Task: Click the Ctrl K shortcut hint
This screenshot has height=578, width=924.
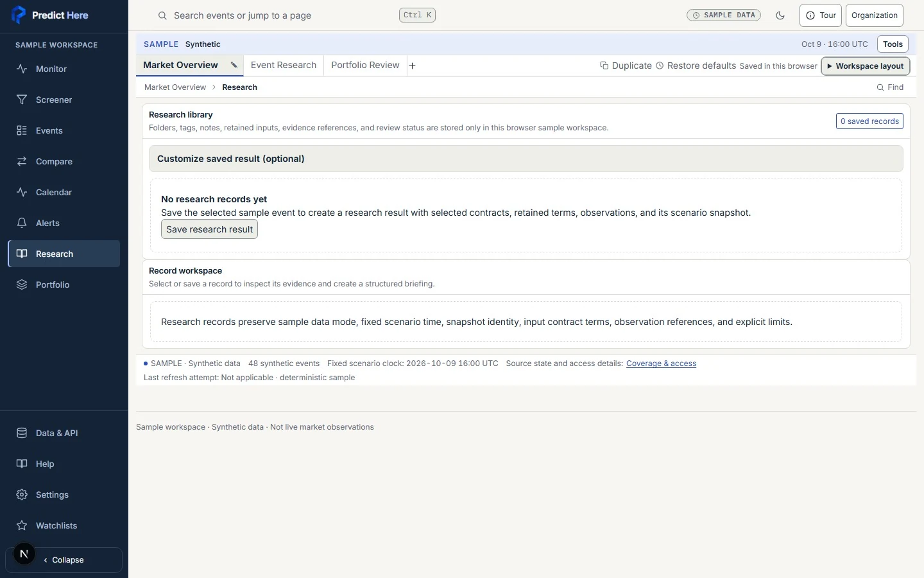Action: [417, 15]
